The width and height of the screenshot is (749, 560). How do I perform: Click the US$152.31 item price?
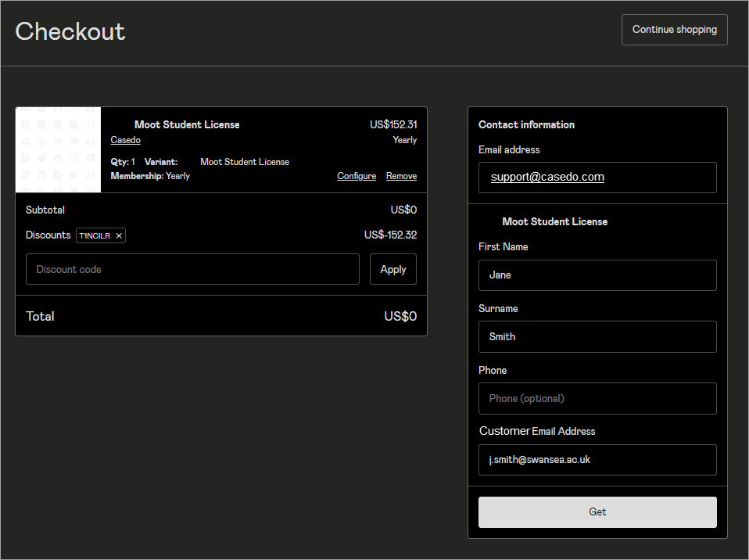[x=393, y=124]
